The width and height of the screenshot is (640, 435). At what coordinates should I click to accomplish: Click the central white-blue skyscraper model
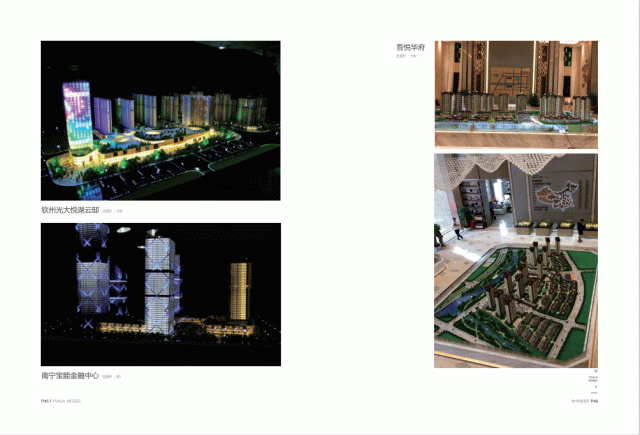pos(159,280)
